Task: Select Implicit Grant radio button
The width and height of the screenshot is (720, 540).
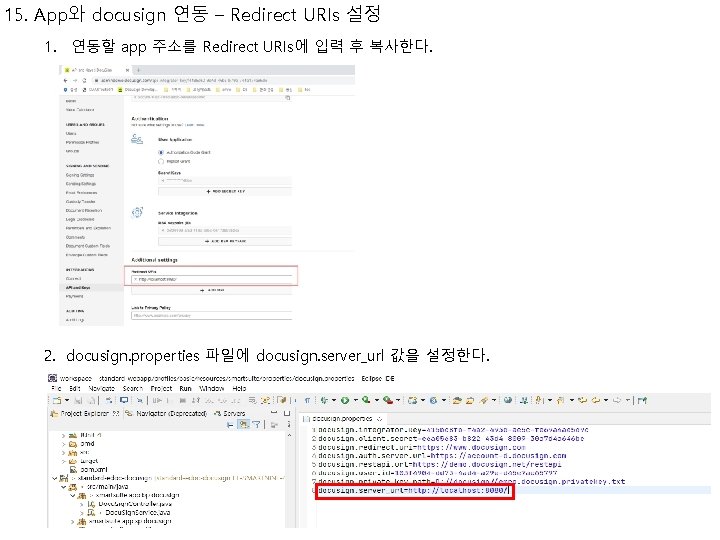Action: click(161, 161)
